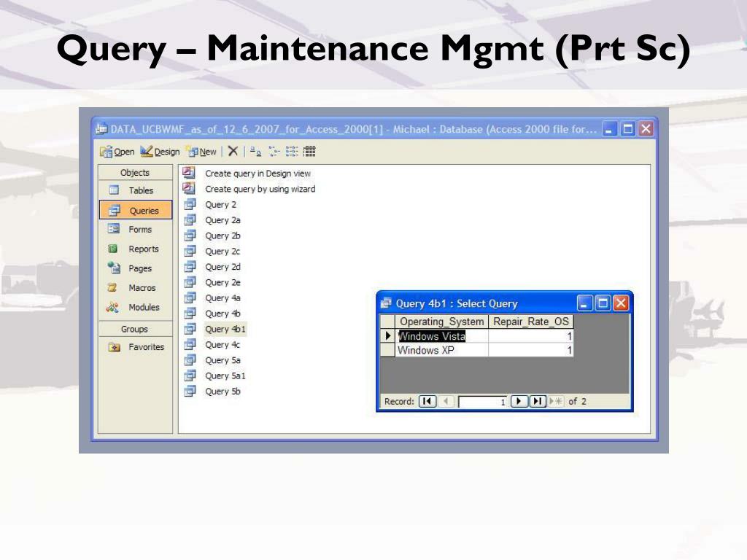747x560 pixels.
Task: Select Query 4b1 in list
Action: [x=225, y=329]
